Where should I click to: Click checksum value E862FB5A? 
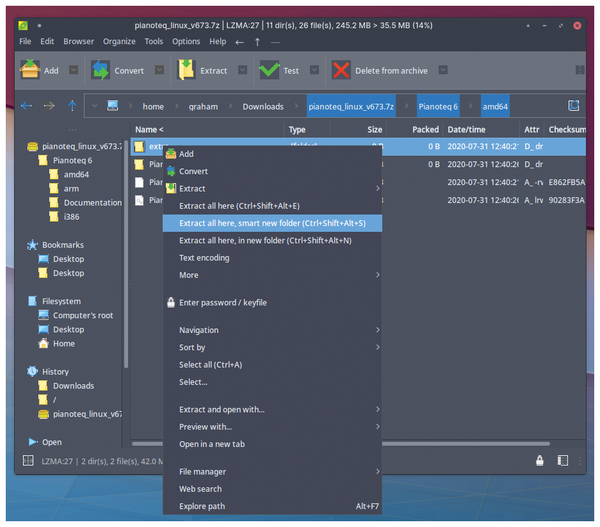tap(566, 182)
